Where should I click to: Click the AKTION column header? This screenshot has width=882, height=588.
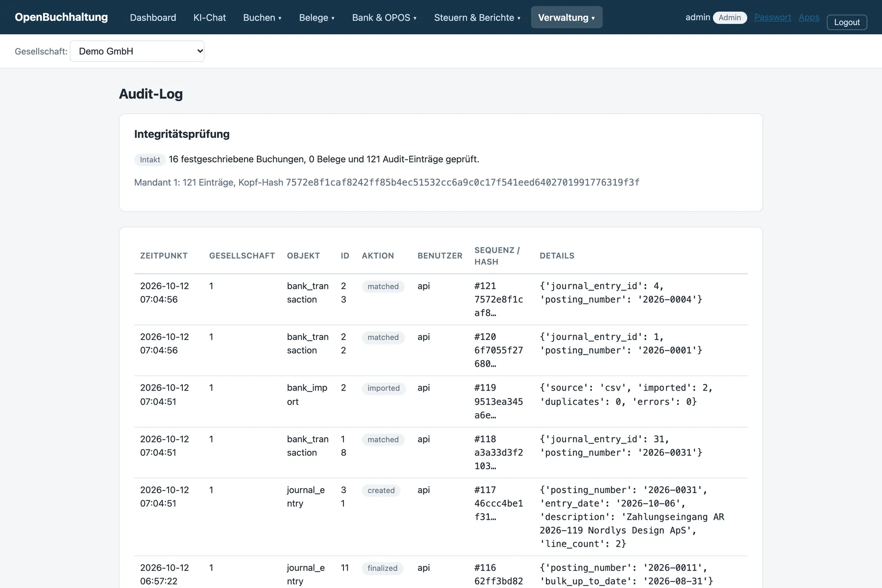(x=378, y=256)
